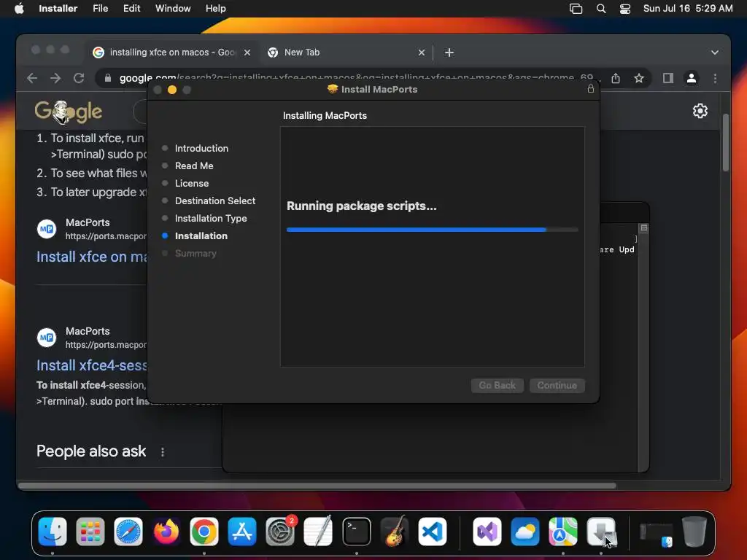Select the Installation step
Screen dimensions: 747x560
tap(201, 236)
